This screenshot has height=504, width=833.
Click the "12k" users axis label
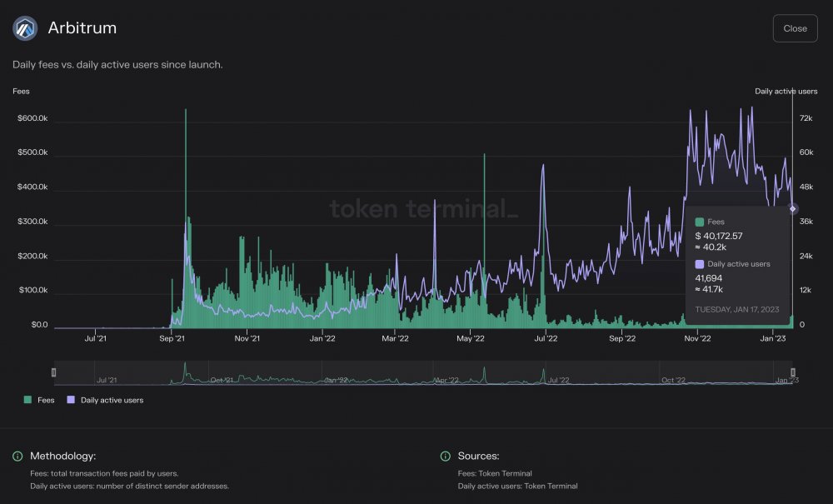pos(806,290)
